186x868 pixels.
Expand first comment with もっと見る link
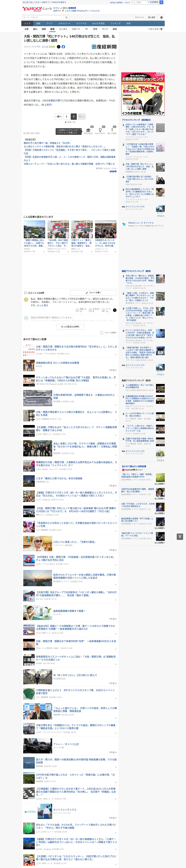point(43,305)
